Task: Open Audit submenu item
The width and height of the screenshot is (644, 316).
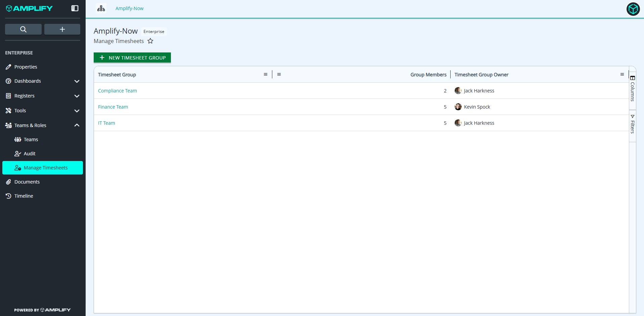Action: pos(43,154)
